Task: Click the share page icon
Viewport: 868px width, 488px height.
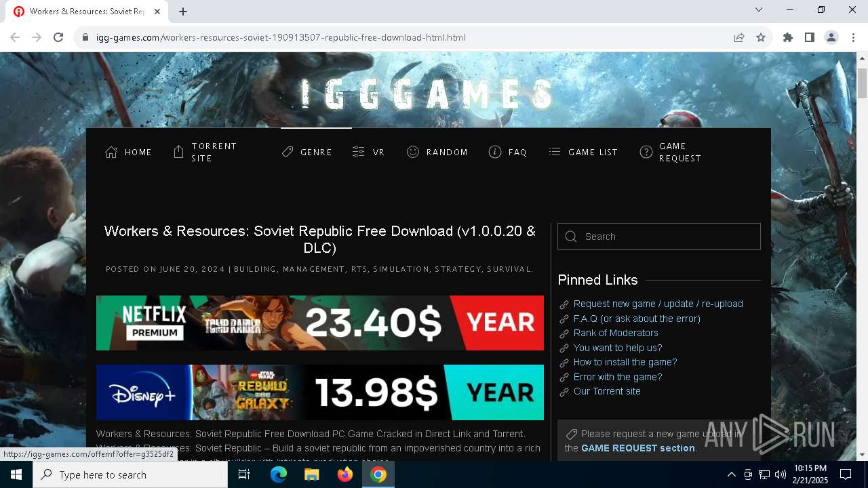Action: 739,37
